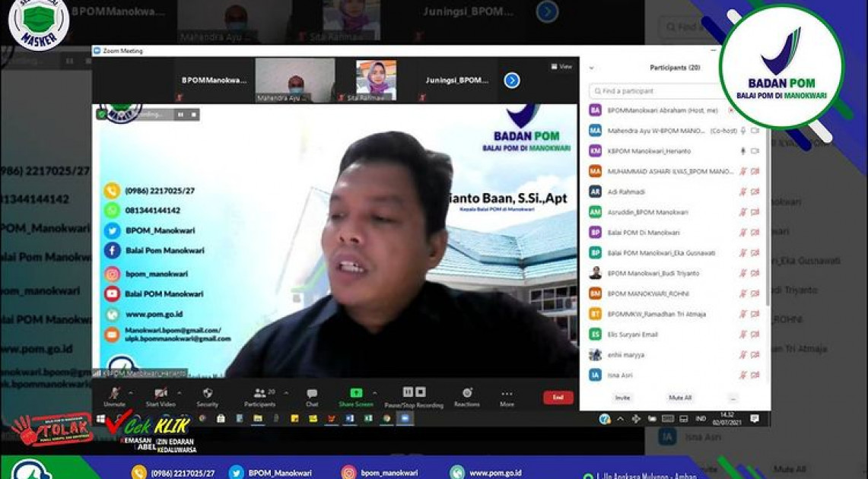The image size is (868, 479).
Task: Click the BA avatar of BPOMManokwari Abraham
Action: (x=595, y=110)
